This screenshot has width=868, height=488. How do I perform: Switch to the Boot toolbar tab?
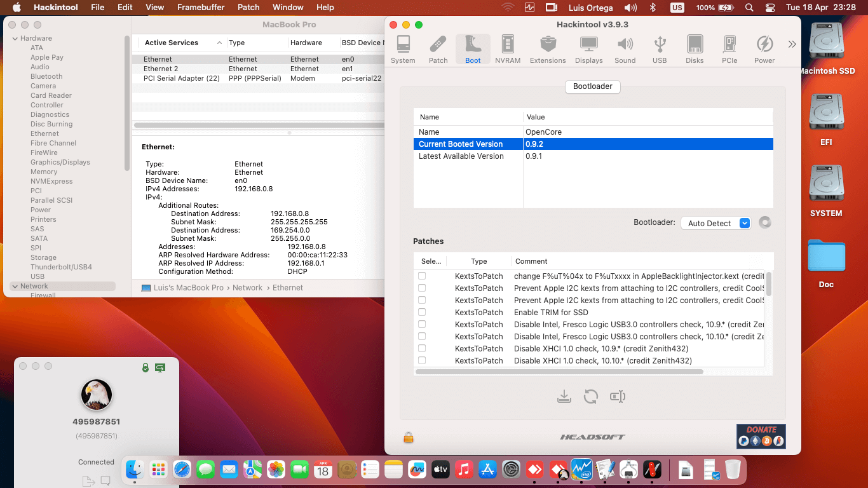pyautogui.click(x=473, y=50)
